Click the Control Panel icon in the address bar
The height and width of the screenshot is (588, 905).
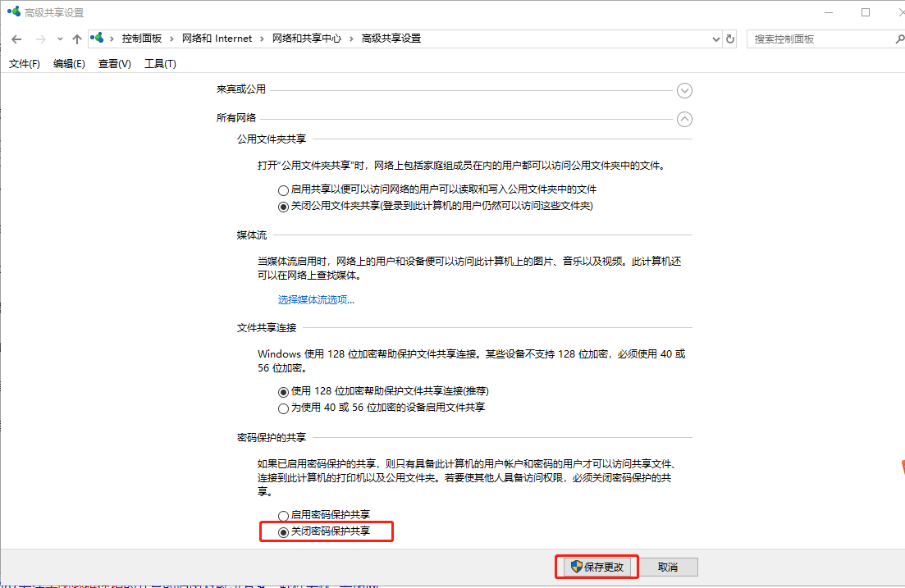coord(98,38)
